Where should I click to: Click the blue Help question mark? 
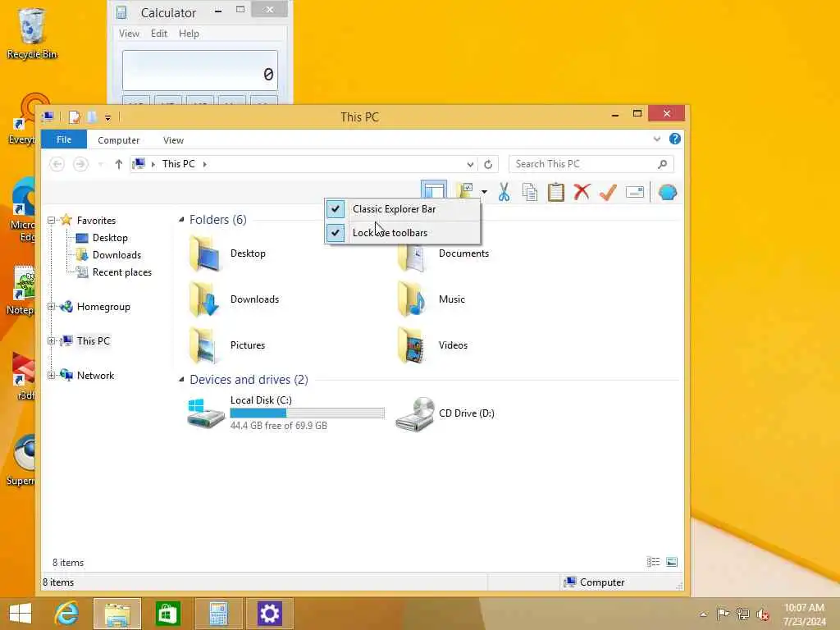675,139
